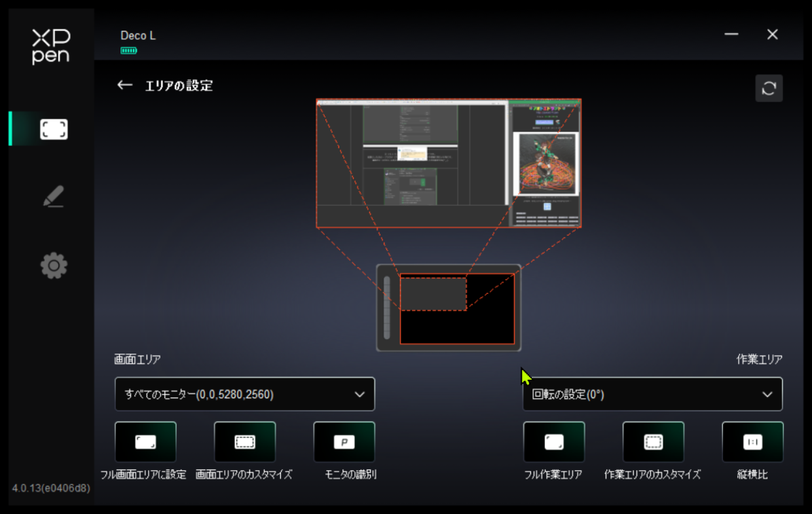The height and width of the screenshot is (514, 812).
Task: Click the XPPen logo
Action: click(51, 46)
